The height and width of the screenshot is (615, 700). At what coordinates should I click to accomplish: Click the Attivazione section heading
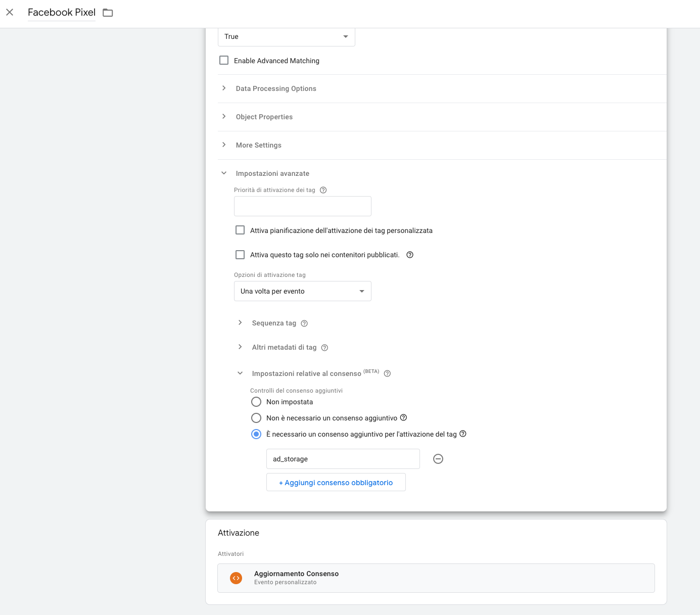point(239,533)
